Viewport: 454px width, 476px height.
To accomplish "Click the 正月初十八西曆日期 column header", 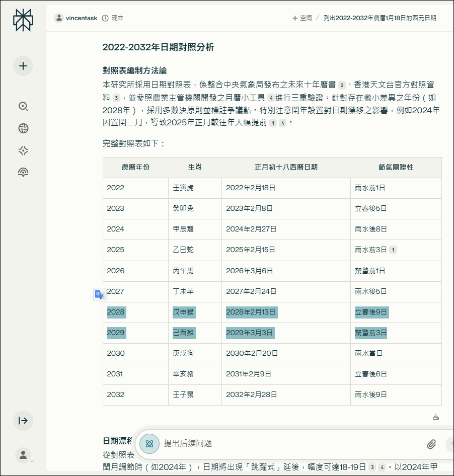I will 286,167.
